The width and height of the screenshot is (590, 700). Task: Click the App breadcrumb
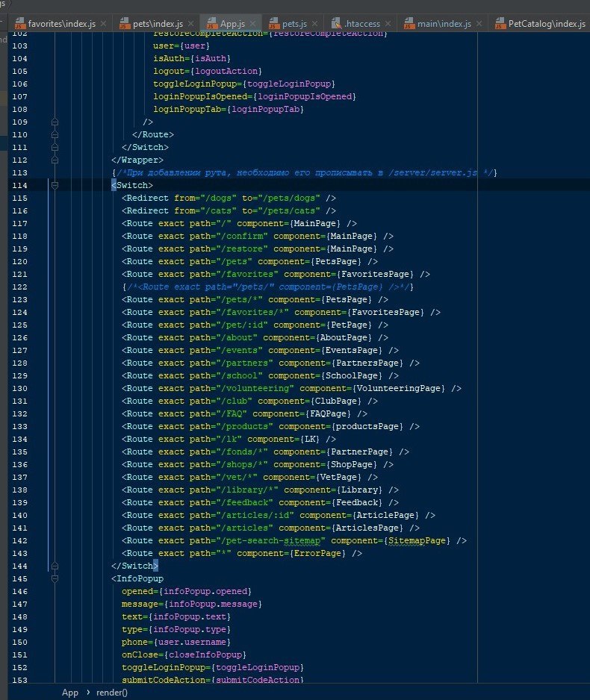(70, 693)
